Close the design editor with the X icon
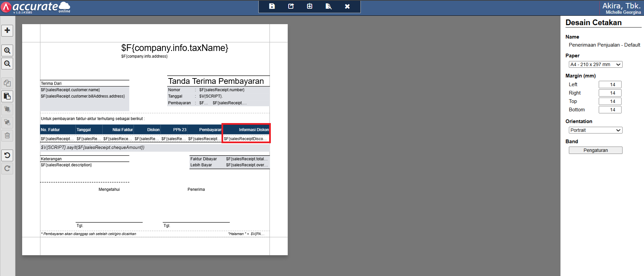The height and width of the screenshot is (276, 644). pos(347,6)
